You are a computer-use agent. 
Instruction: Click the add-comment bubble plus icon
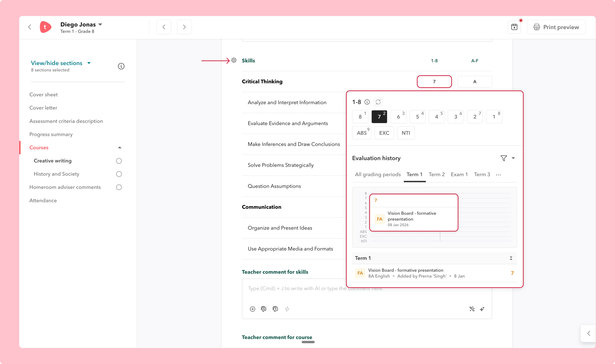click(x=275, y=309)
